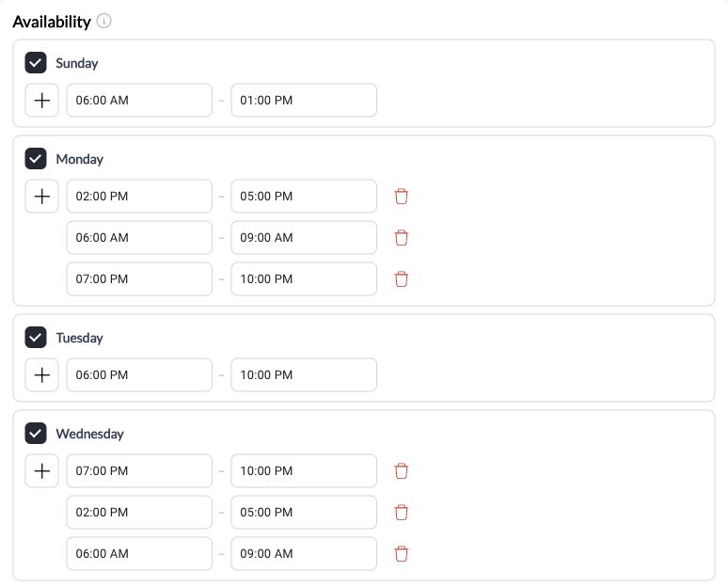Click the Wednesday day label
Image resolution: width=728 pixels, height=587 pixels.
tap(89, 434)
